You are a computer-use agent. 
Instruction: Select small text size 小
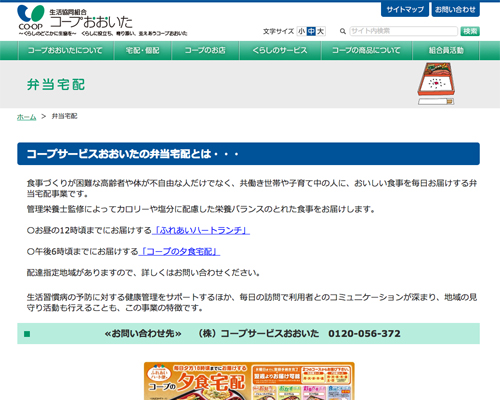[x=301, y=31]
